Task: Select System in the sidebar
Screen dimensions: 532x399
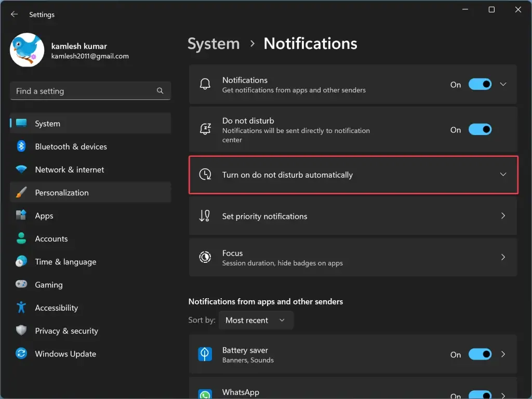Action: pos(90,124)
